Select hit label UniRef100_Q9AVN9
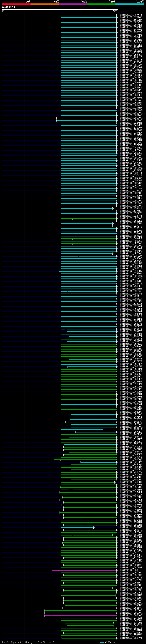This screenshot has height=644, width=146. coord(131,82)
